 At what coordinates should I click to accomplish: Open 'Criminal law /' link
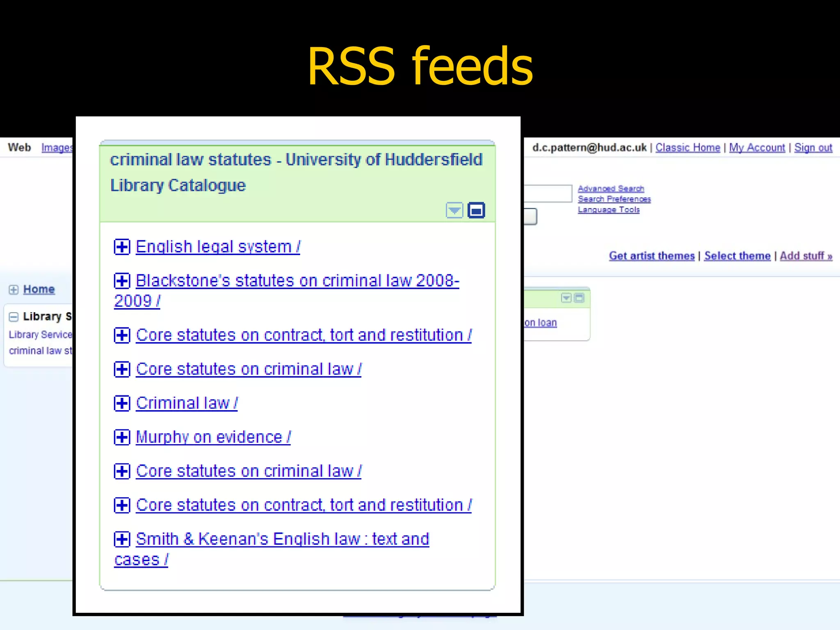pyautogui.click(x=187, y=404)
